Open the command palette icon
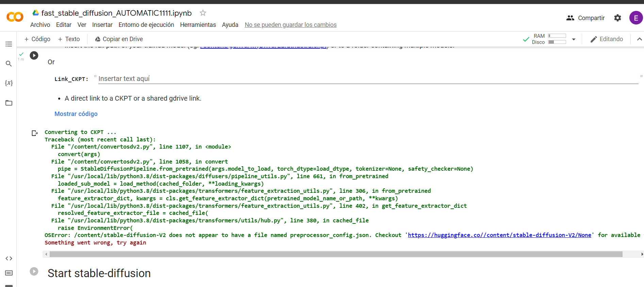The height and width of the screenshot is (287, 644). (x=9, y=273)
